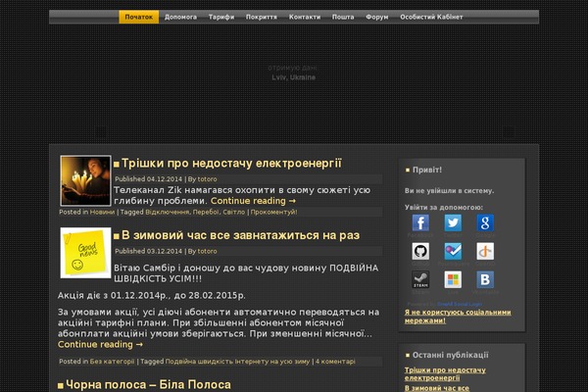
Task: Click the candle photo post thumbnail
Action: (x=85, y=180)
